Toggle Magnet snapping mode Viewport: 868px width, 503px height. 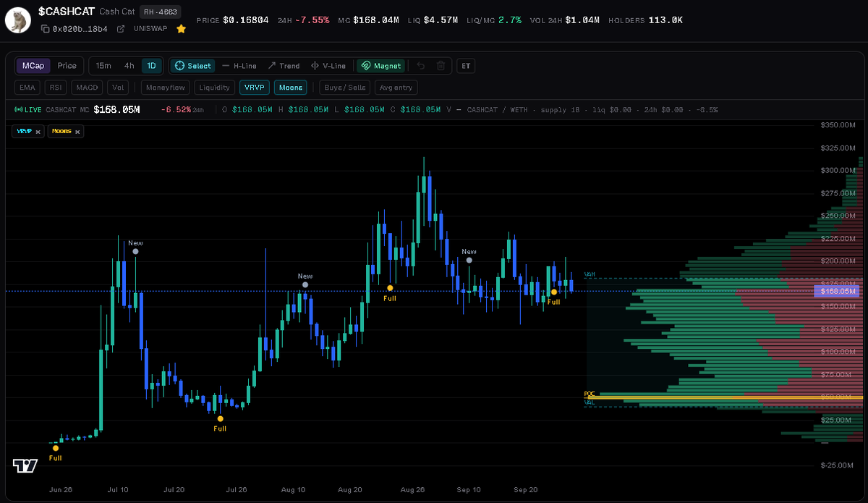click(380, 66)
